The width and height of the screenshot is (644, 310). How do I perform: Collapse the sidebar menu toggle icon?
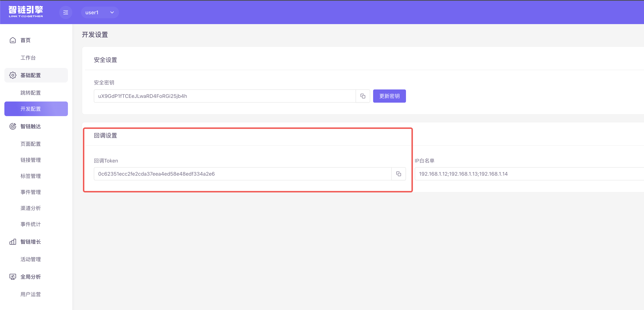click(66, 12)
